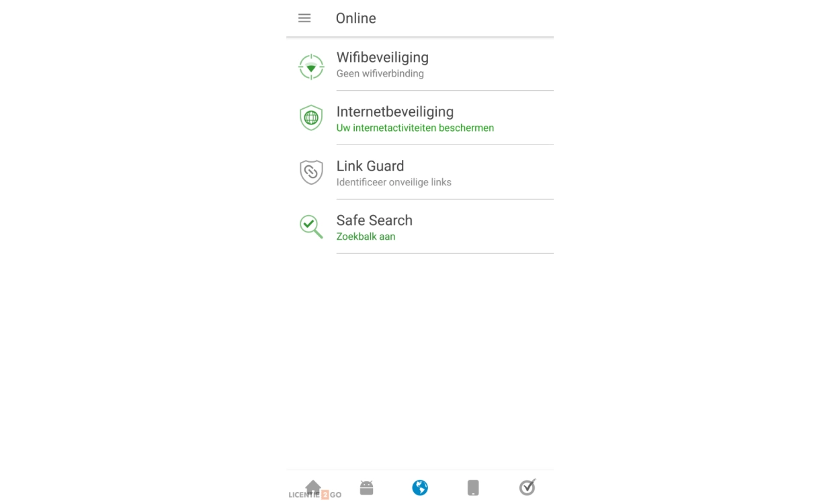Viewport: 840px width, 504px height.
Task: Tap the Safe Search magnifier icon
Action: coord(311,226)
